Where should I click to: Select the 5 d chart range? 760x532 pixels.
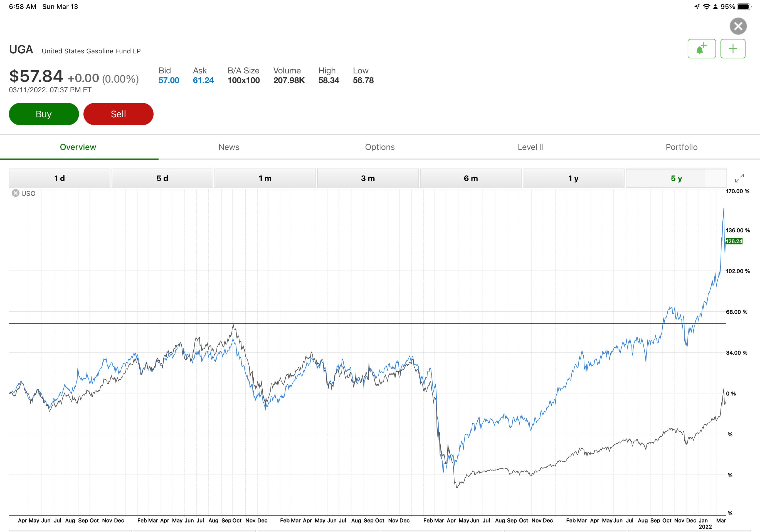point(162,178)
